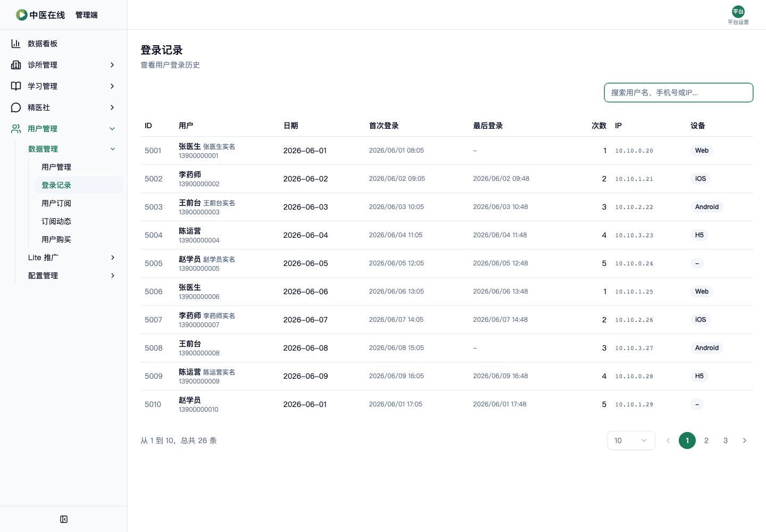
Task: Open 用户购买 menu item
Action: 79,239
